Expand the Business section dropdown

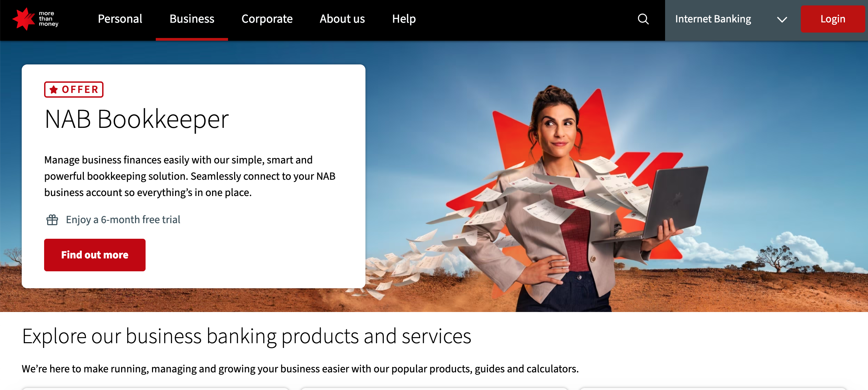tap(191, 18)
